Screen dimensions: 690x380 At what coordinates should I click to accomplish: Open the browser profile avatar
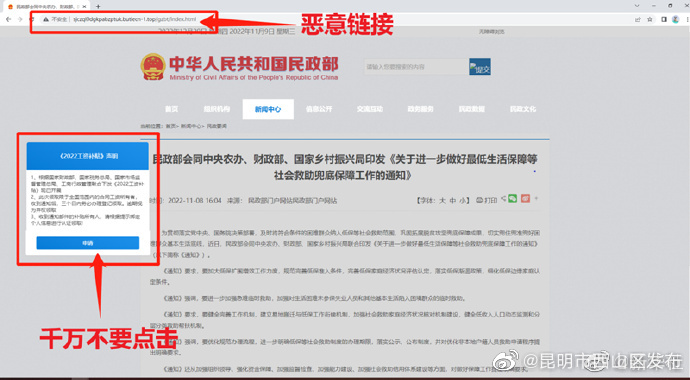(x=675, y=19)
